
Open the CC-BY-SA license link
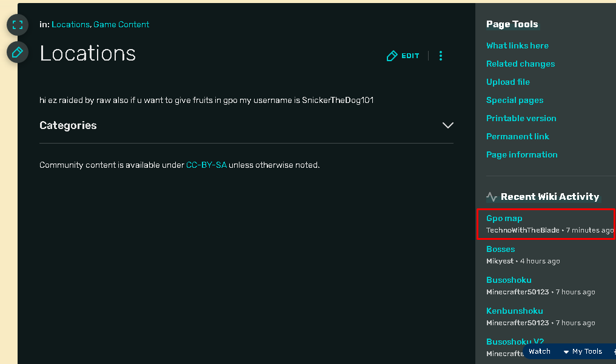(207, 165)
